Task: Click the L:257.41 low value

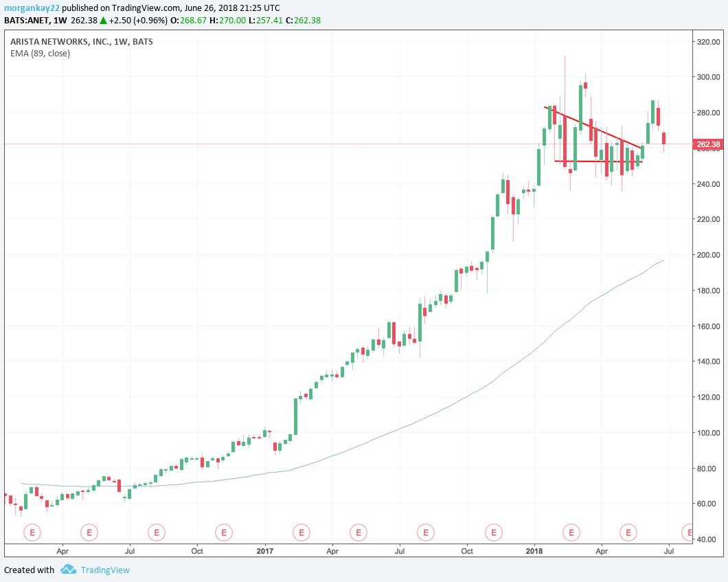Action: point(266,21)
